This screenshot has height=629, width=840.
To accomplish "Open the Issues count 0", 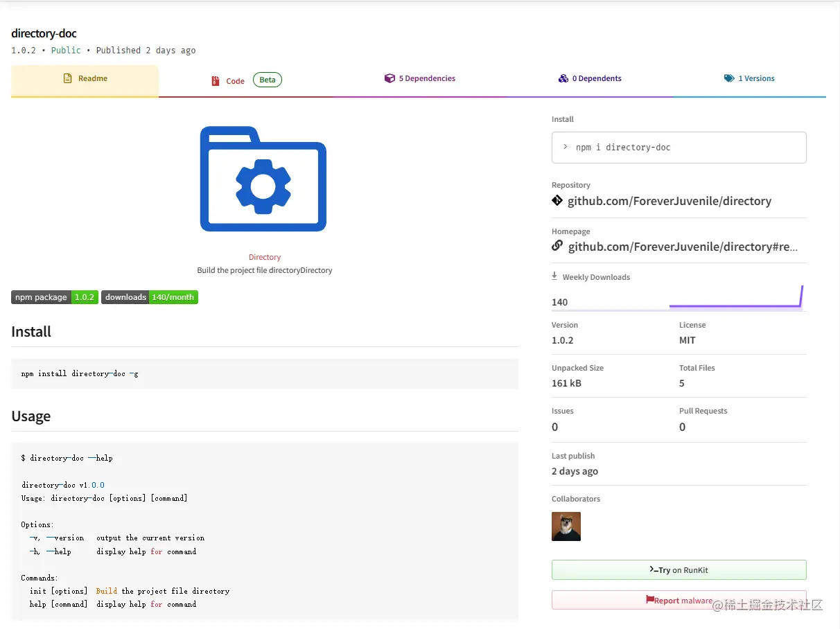I will tap(554, 427).
